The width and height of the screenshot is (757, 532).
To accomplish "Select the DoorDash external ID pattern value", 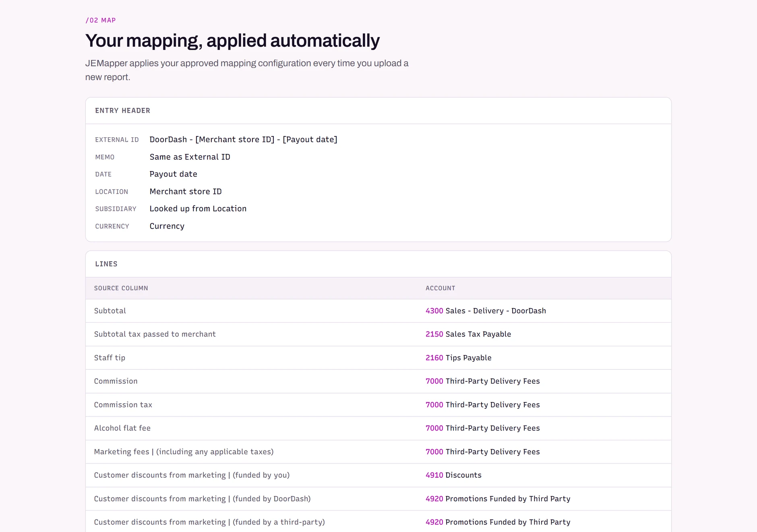I will pos(244,140).
